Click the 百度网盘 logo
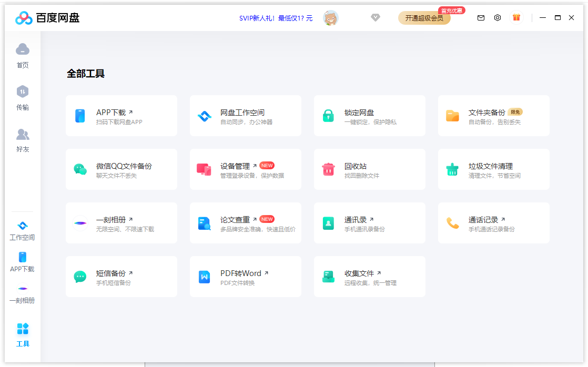This screenshot has width=588, height=367. pos(47,18)
